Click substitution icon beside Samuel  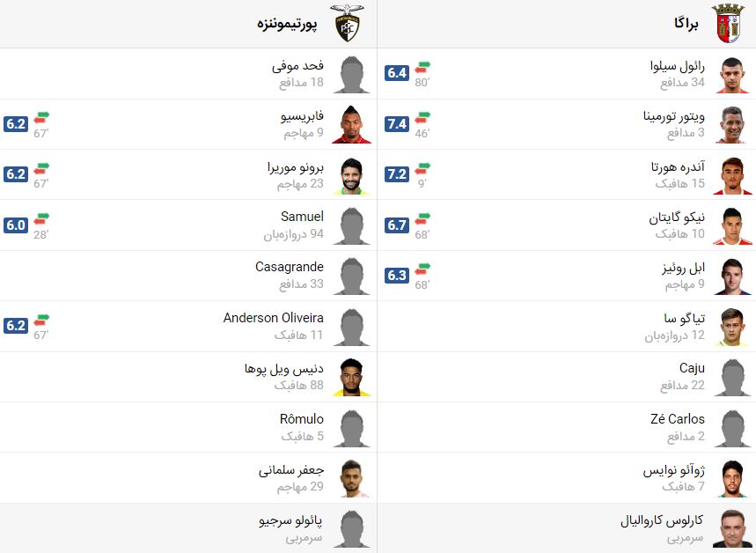41,219
